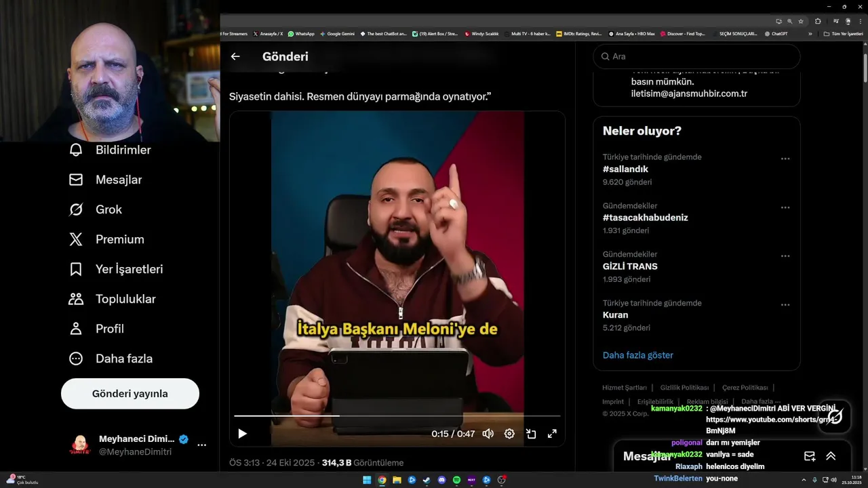Image resolution: width=868 pixels, height=488 pixels.
Task: Open more options for #sallandık trend
Action: pos(785,159)
